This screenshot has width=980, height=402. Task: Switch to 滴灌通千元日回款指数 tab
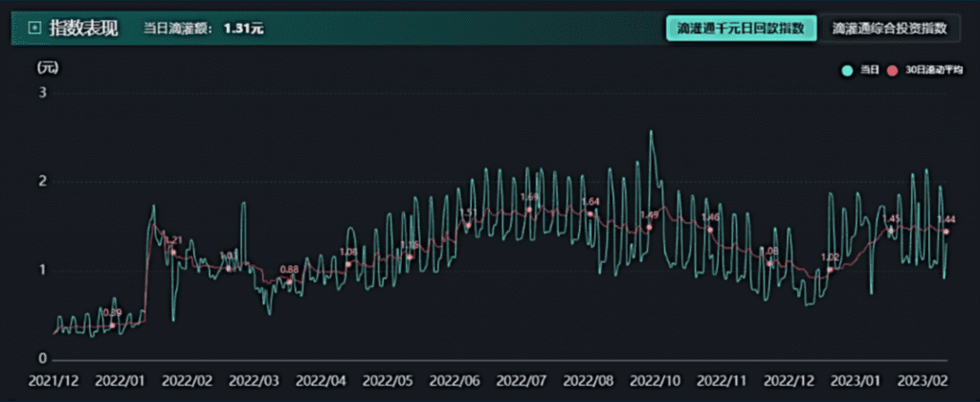coord(742,28)
